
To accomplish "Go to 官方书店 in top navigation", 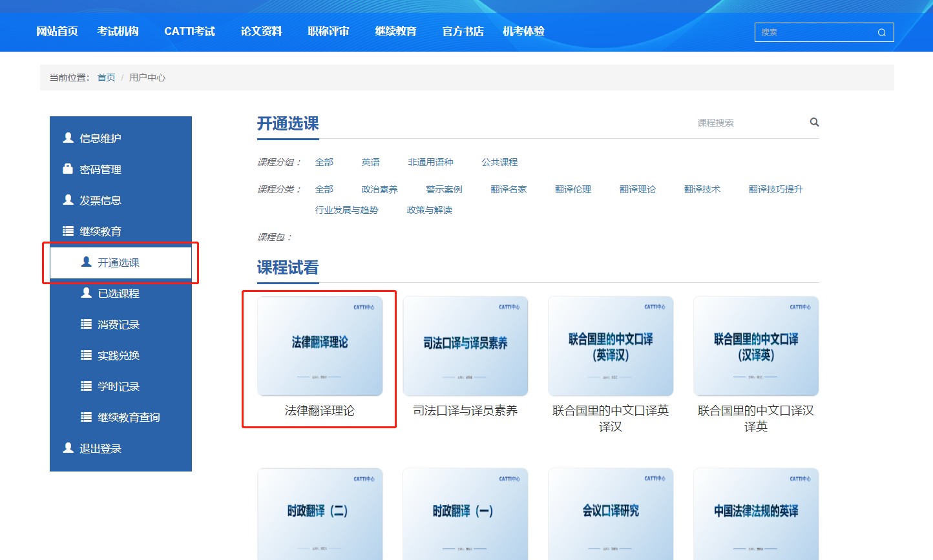I will 463,31.
